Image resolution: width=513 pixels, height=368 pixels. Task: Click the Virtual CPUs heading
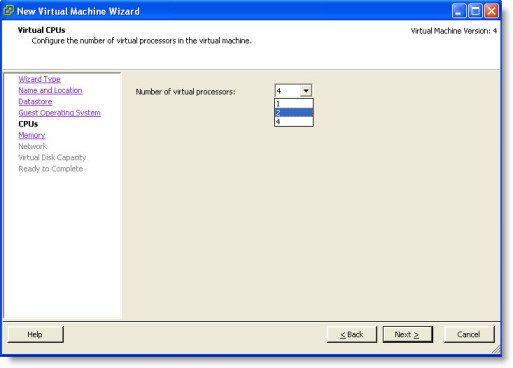click(x=41, y=30)
